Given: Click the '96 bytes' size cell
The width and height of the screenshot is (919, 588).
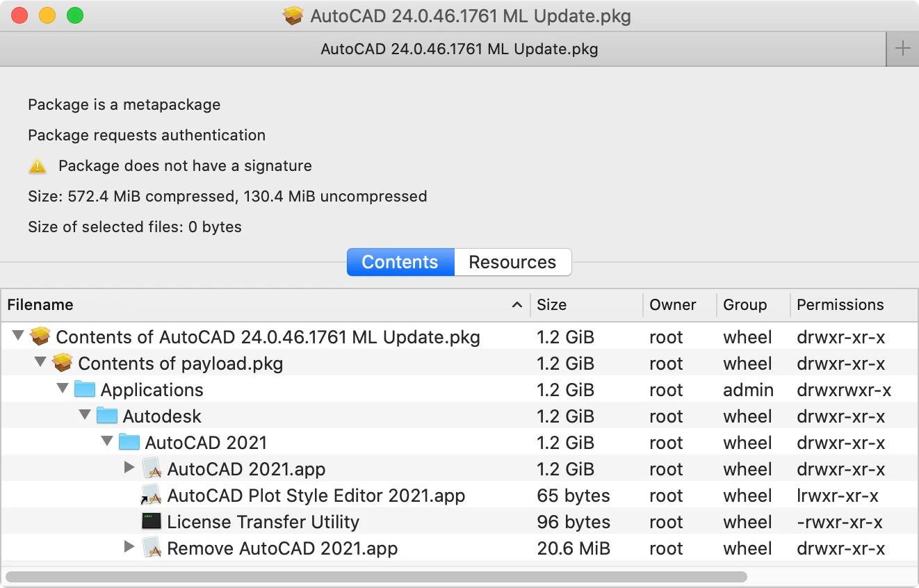Looking at the screenshot, I should point(574,522).
